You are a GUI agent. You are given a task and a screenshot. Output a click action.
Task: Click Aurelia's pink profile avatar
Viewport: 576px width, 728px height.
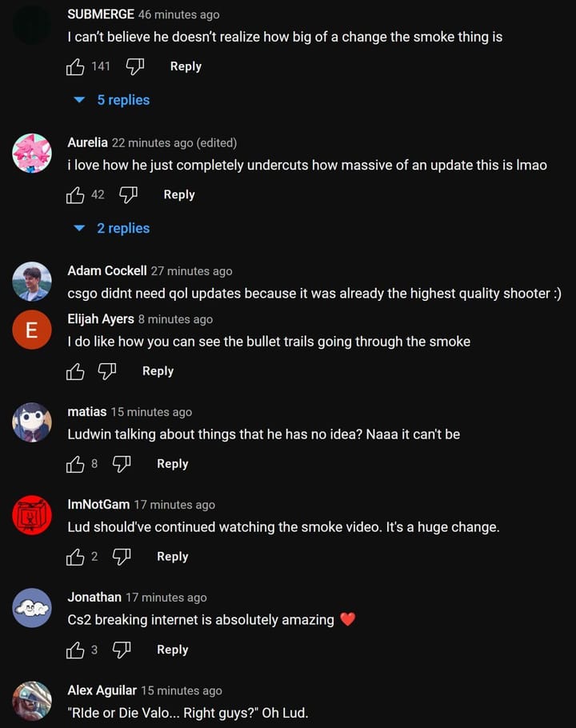(32, 154)
